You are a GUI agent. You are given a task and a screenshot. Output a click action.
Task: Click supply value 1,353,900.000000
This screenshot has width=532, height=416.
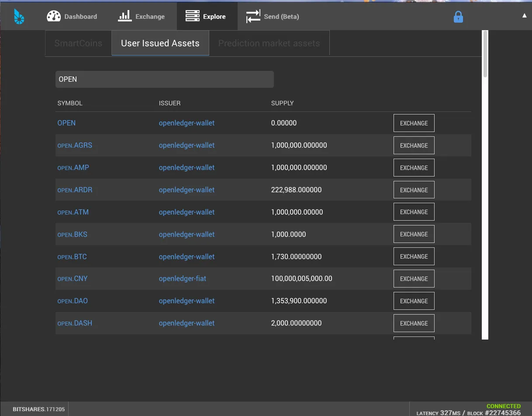(x=299, y=301)
